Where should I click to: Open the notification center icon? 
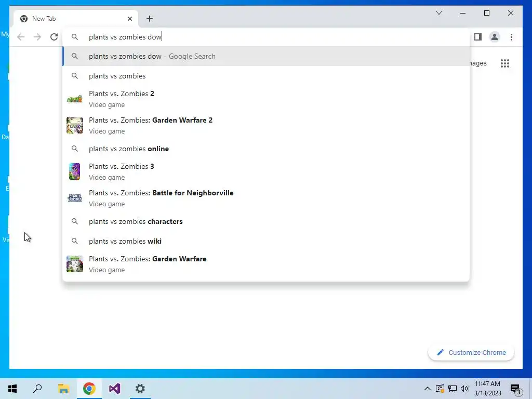tap(516, 389)
